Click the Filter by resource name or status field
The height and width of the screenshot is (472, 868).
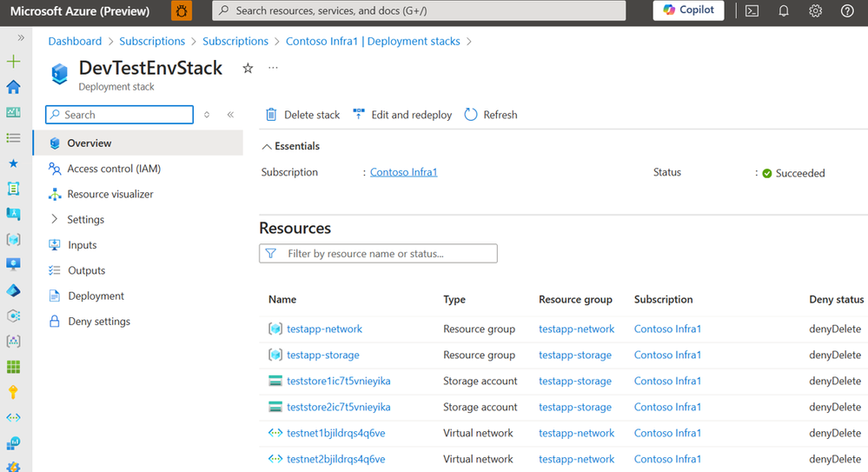[x=378, y=254]
